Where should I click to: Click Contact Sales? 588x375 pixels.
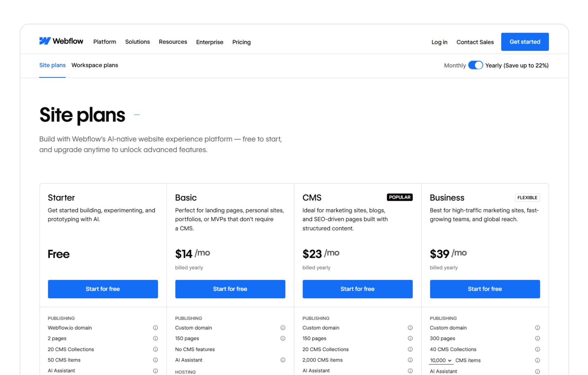pyautogui.click(x=475, y=42)
